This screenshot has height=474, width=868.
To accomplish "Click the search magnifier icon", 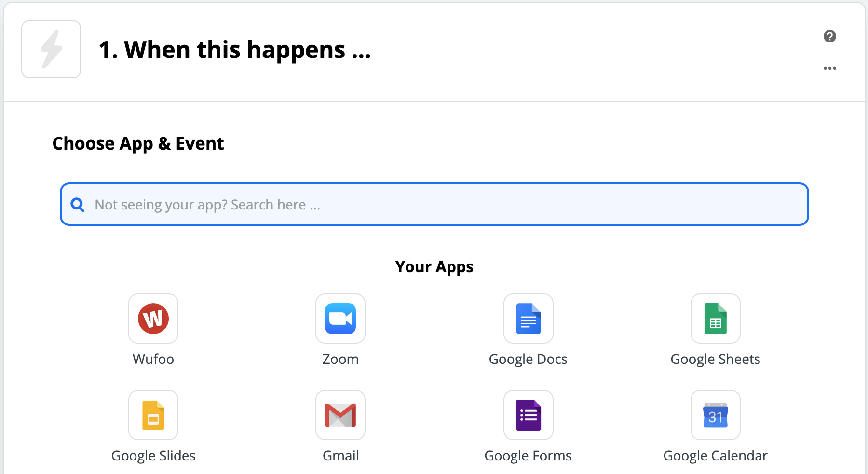I will click(77, 205).
